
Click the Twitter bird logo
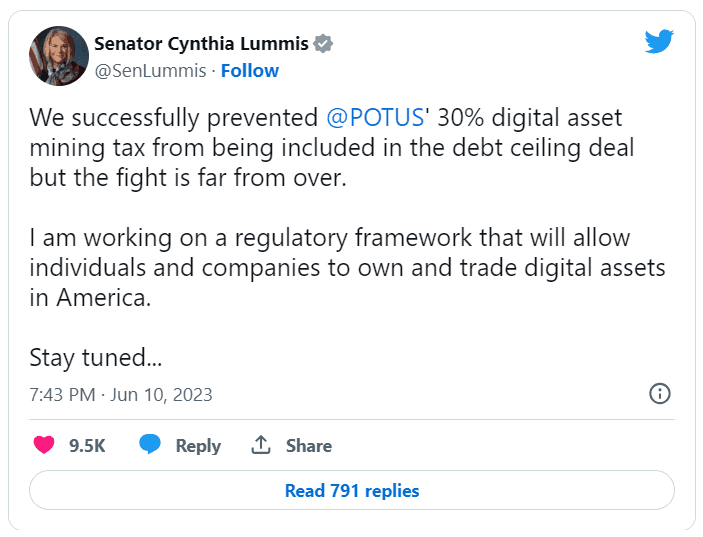coord(659,41)
